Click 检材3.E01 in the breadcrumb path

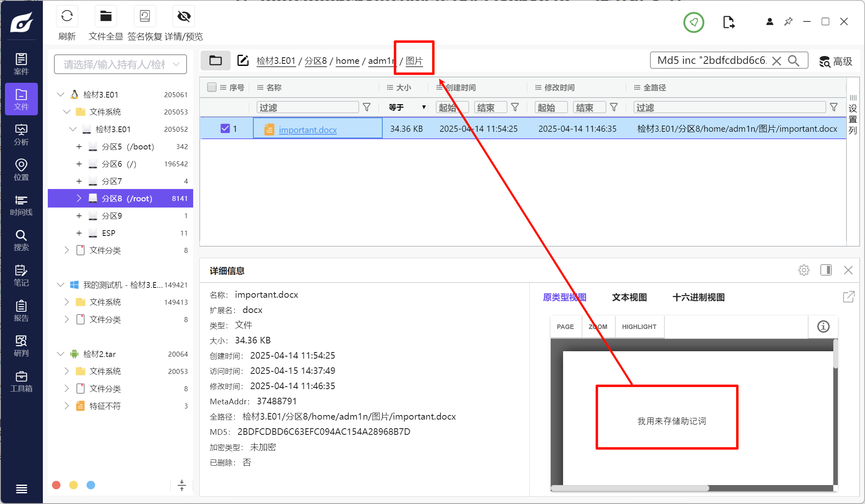pos(276,61)
